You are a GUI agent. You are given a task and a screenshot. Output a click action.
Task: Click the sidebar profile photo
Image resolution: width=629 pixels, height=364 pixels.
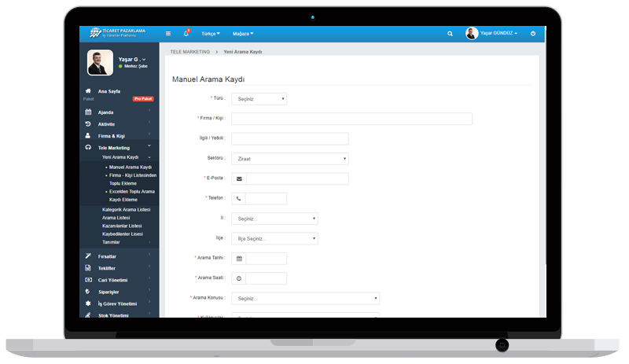pyautogui.click(x=101, y=63)
